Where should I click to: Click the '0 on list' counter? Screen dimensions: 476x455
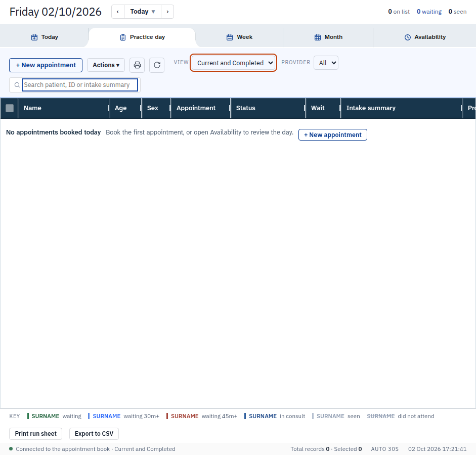pos(399,12)
